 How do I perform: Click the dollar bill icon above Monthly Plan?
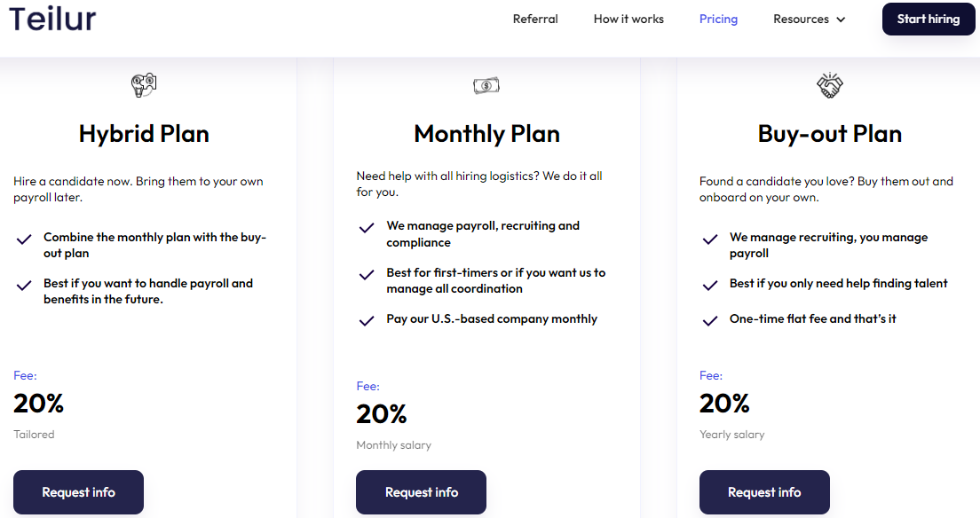point(486,84)
